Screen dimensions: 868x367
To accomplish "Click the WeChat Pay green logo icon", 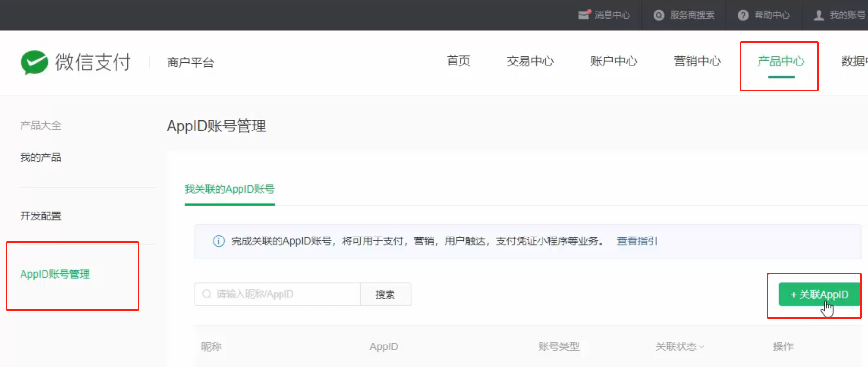I will click(34, 62).
